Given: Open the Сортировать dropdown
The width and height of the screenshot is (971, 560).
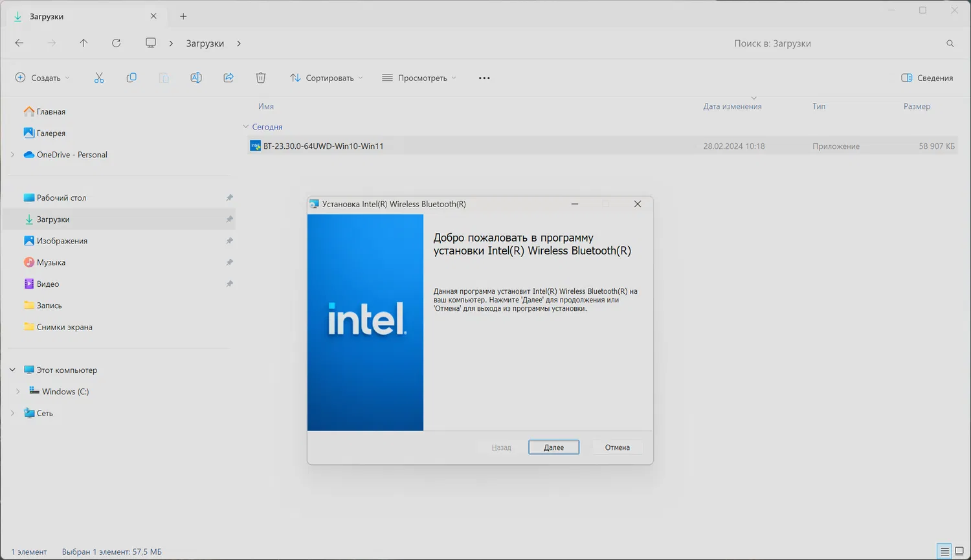Looking at the screenshot, I should point(326,78).
